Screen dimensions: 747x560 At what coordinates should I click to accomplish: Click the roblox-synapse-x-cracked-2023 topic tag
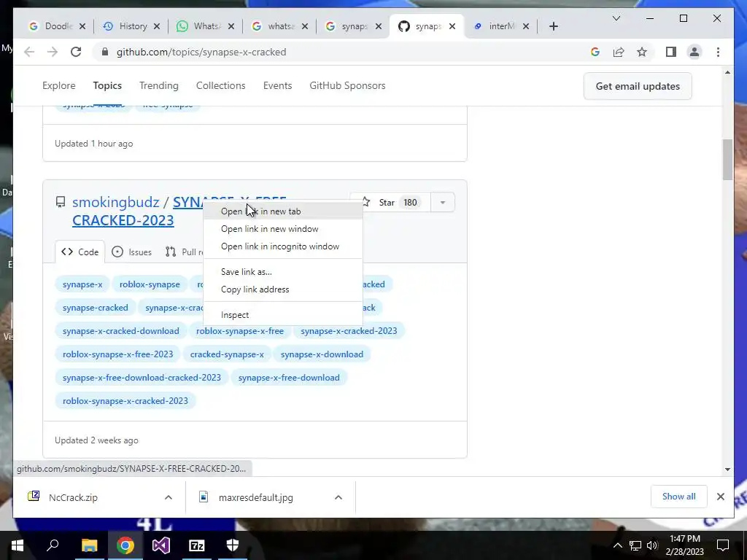point(125,401)
